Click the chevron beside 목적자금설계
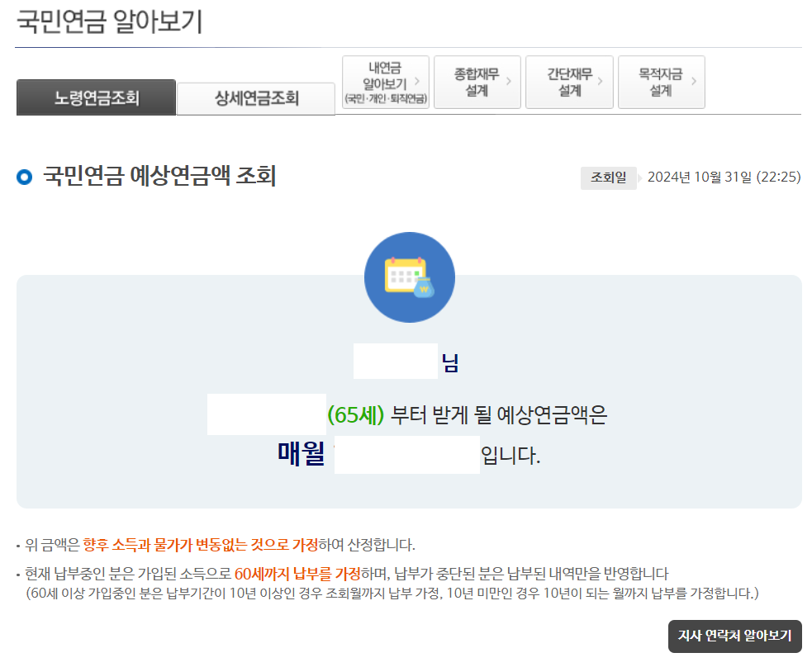 692,82
